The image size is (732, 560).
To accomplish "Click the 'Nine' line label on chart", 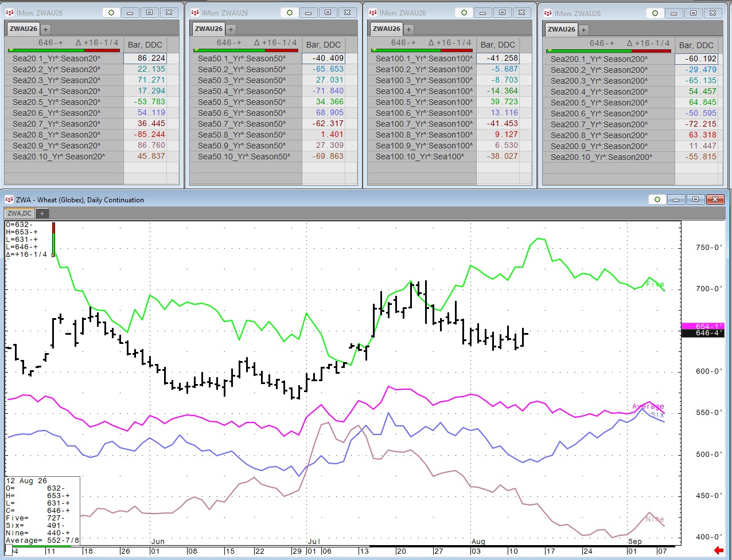I will pyautogui.click(x=655, y=519).
